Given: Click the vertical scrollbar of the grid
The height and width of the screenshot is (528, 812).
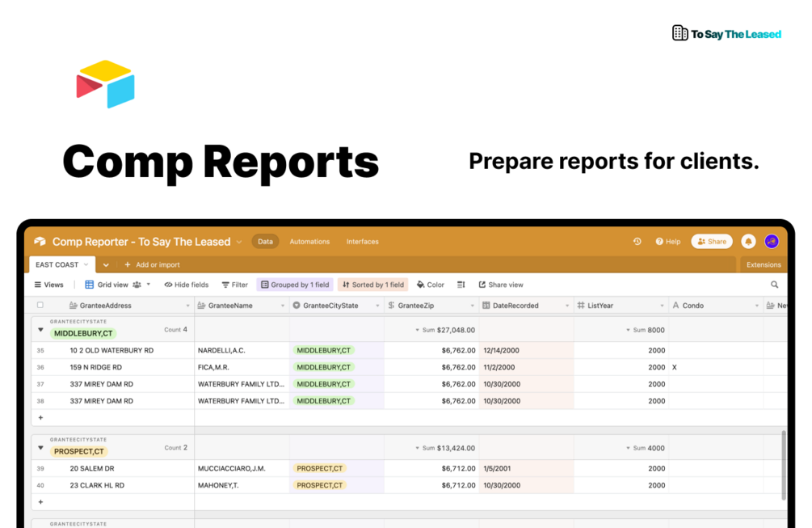Looking at the screenshot, I should (784, 465).
